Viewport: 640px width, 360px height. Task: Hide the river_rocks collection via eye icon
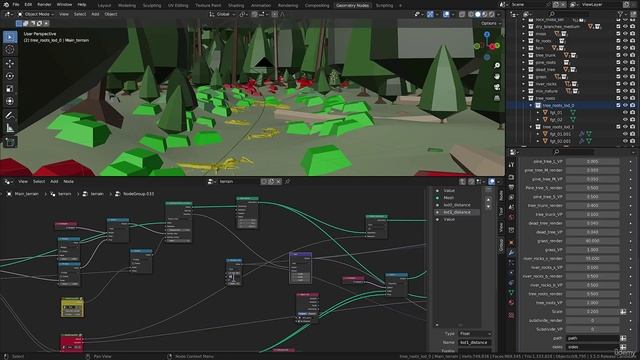tap(625, 84)
